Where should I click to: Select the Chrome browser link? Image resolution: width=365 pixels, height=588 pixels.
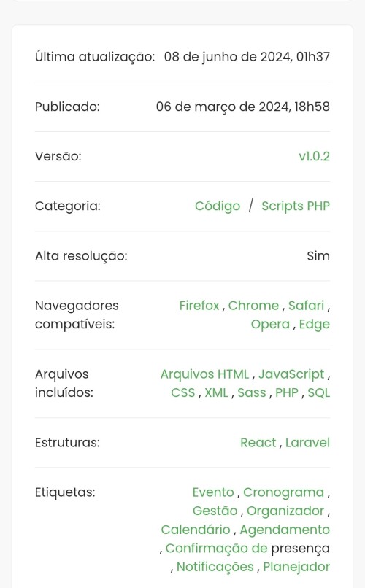pyautogui.click(x=253, y=306)
